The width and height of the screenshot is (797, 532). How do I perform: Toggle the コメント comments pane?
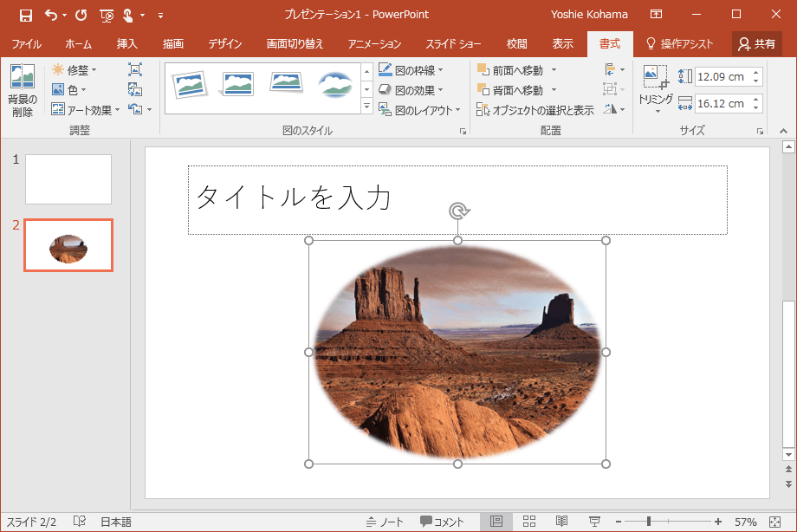443,522
